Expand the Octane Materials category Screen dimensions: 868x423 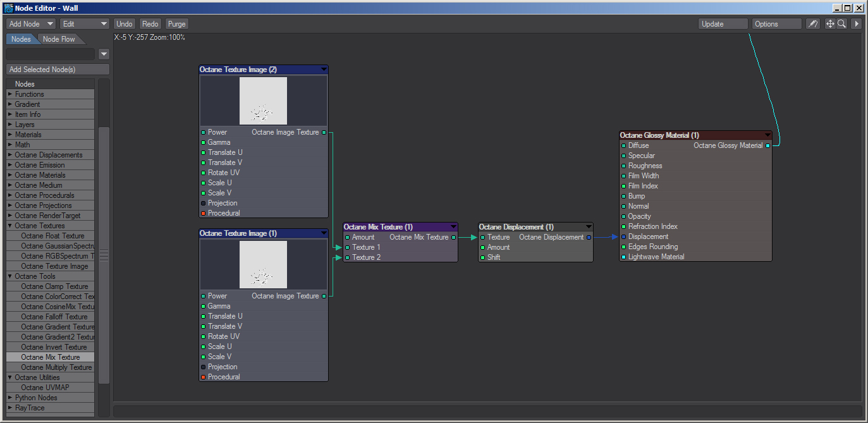pos(10,175)
